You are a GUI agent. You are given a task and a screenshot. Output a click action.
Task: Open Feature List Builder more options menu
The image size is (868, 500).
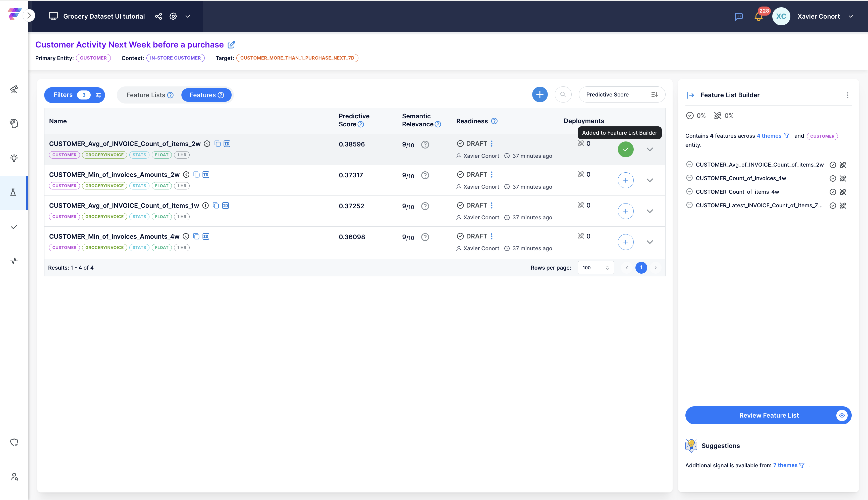(x=847, y=95)
